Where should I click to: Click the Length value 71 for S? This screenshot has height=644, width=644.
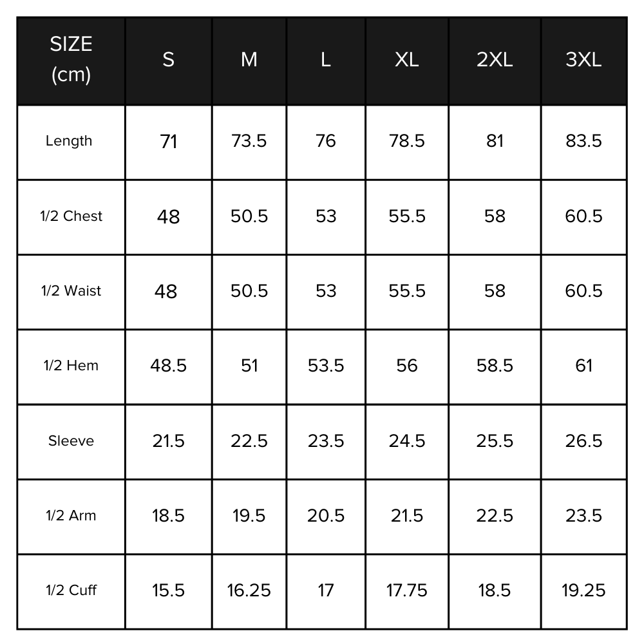click(x=168, y=141)
